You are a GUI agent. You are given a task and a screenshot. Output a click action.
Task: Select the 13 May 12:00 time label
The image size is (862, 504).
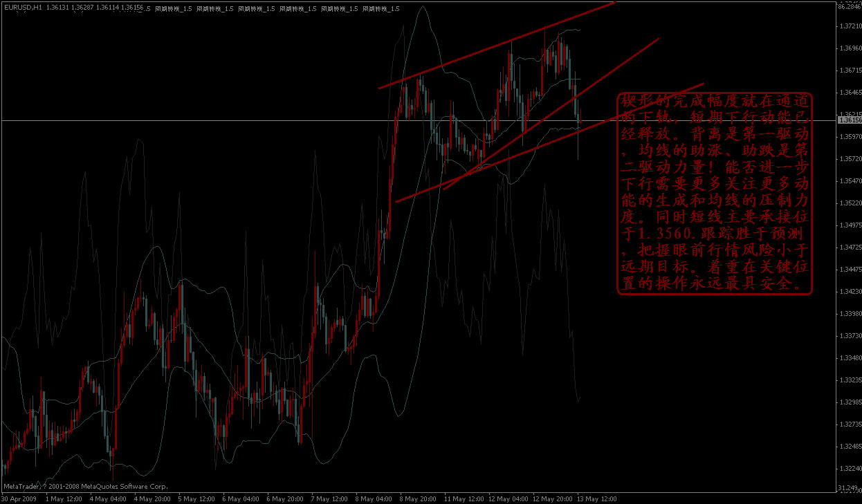click(x=596, y=498)
